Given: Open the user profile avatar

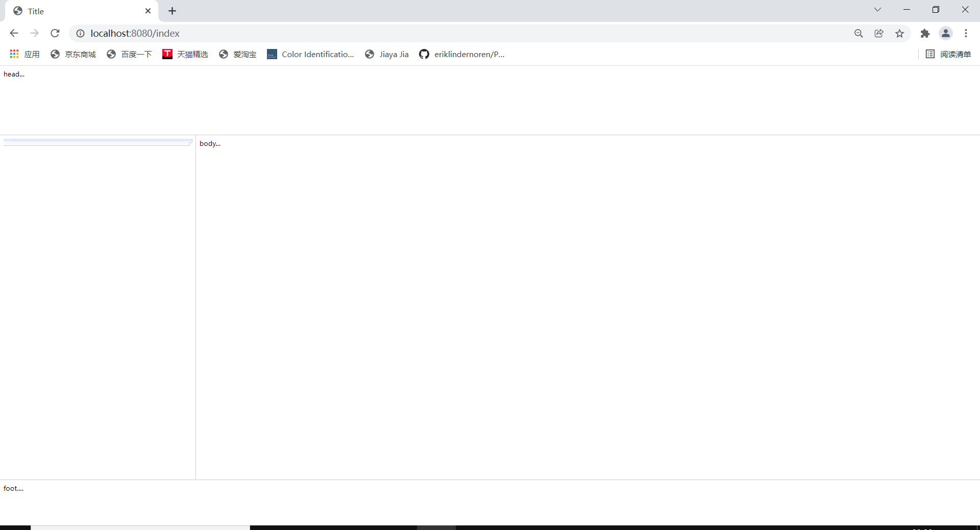Looking at the screenshot, I should [x=946, y=33].
